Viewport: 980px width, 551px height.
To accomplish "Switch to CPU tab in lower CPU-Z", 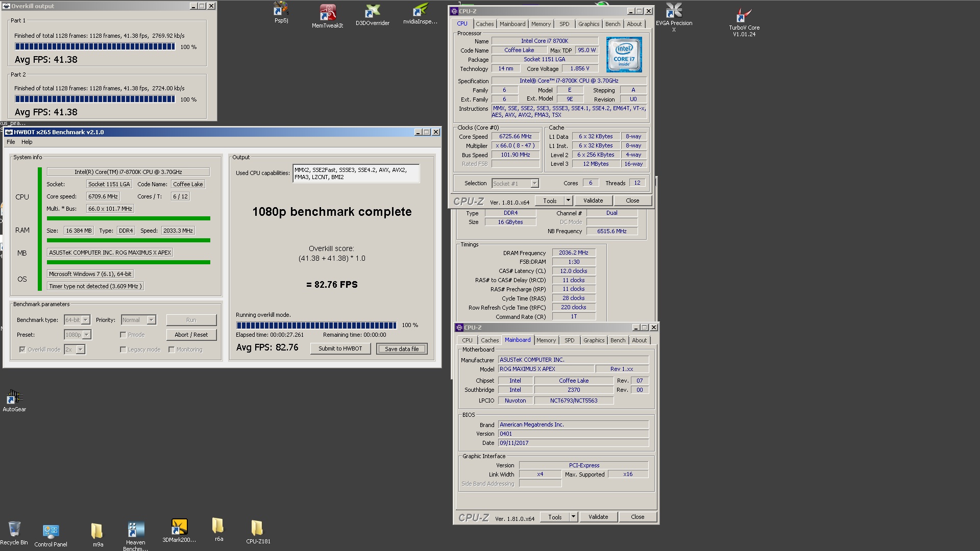I will click(x=467, y=340).
